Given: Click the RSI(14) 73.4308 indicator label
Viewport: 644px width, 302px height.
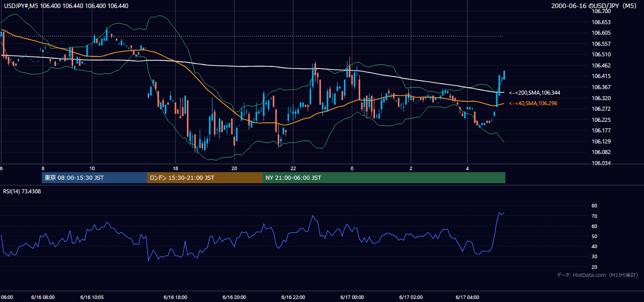Looking at the screenshot, I should [22, 191].
